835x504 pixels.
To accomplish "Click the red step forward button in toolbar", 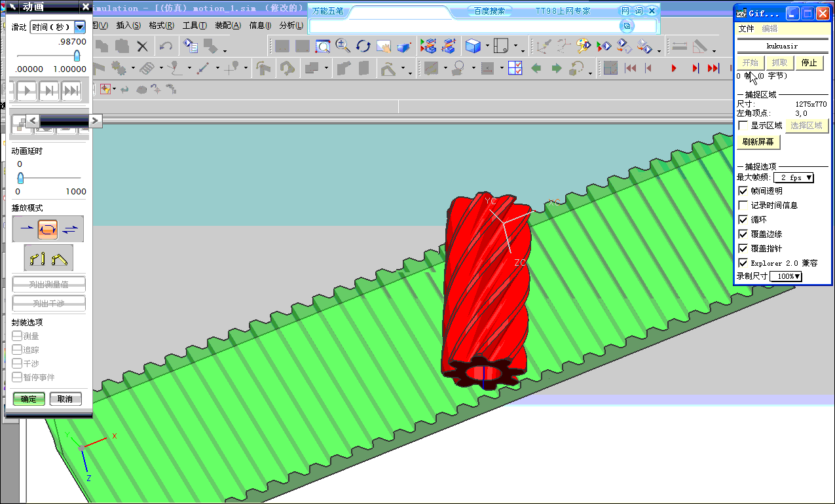I will click(x=695, y=68).
